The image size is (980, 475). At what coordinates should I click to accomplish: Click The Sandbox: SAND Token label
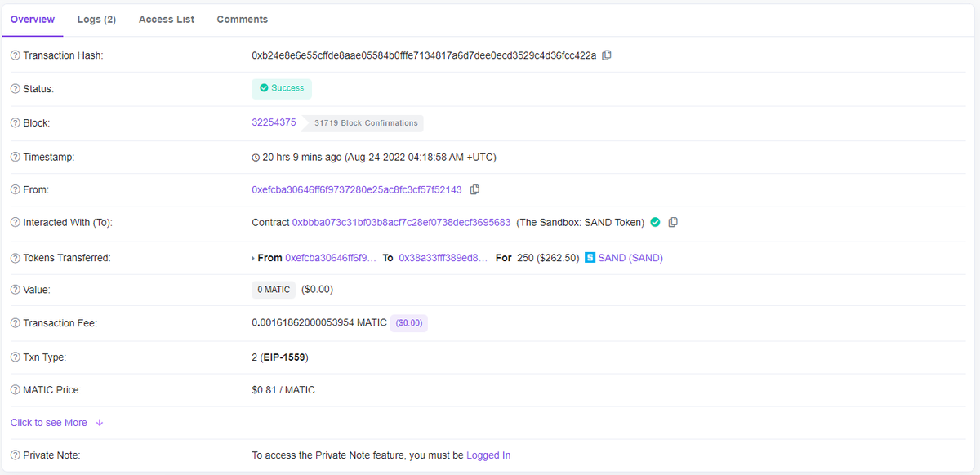point(581,222)
